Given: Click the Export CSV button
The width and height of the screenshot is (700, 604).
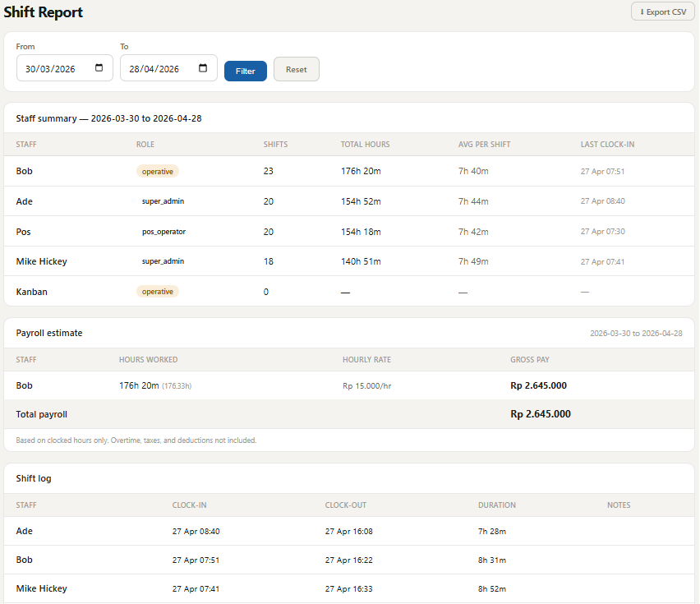Looking at the screenshot, I should pos(662,12).
